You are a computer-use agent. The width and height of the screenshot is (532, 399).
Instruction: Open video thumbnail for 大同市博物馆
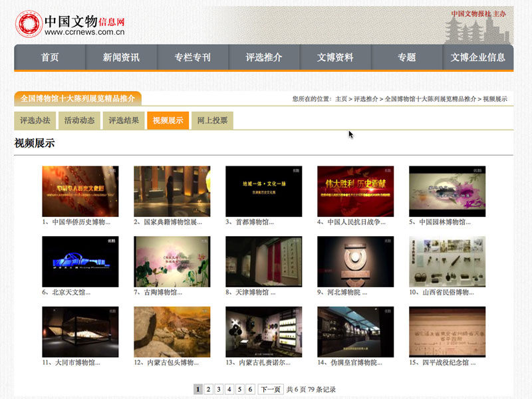(80, 332)
